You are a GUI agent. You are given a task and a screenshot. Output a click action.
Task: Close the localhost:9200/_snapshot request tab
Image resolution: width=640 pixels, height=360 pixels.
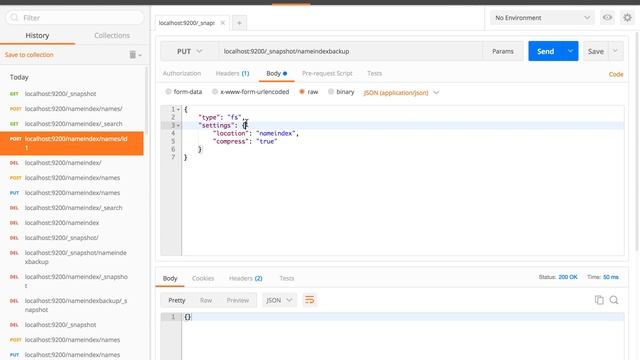click(x=223, y=23)
